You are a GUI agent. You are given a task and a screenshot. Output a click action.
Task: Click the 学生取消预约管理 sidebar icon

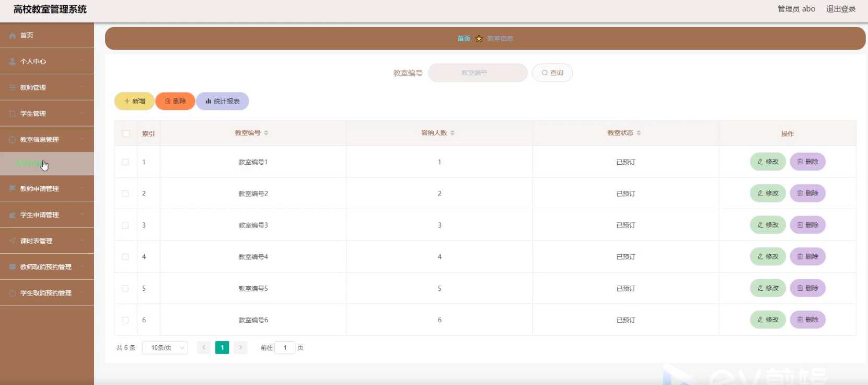pyautogui.click(x=13, y=293)
